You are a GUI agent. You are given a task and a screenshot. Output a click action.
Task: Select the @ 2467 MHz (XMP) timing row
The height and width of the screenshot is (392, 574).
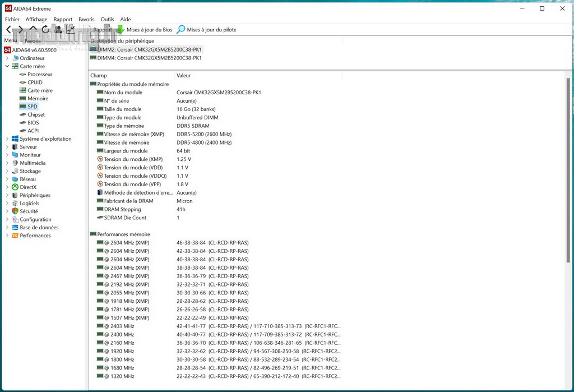tap(216, 276)
